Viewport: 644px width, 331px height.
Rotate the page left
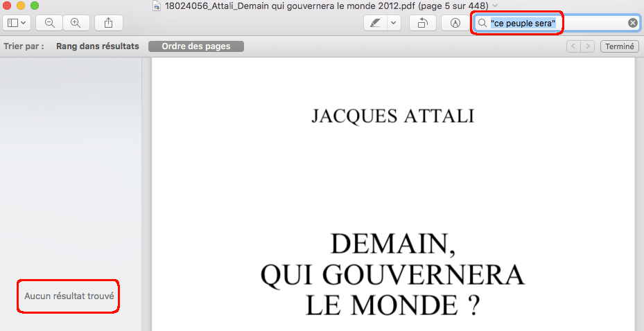(x=423, y=23)
